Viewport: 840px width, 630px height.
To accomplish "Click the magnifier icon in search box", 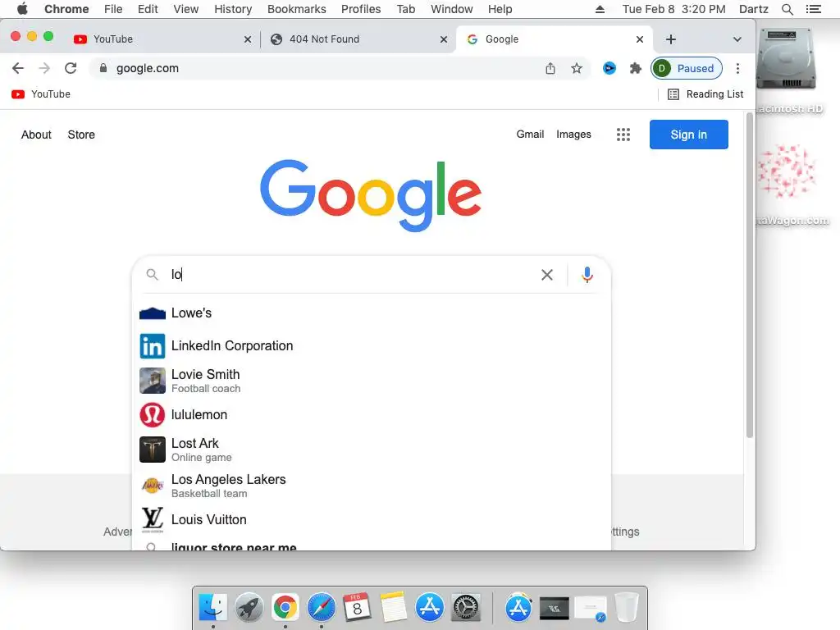I will (x=152, y=274).
